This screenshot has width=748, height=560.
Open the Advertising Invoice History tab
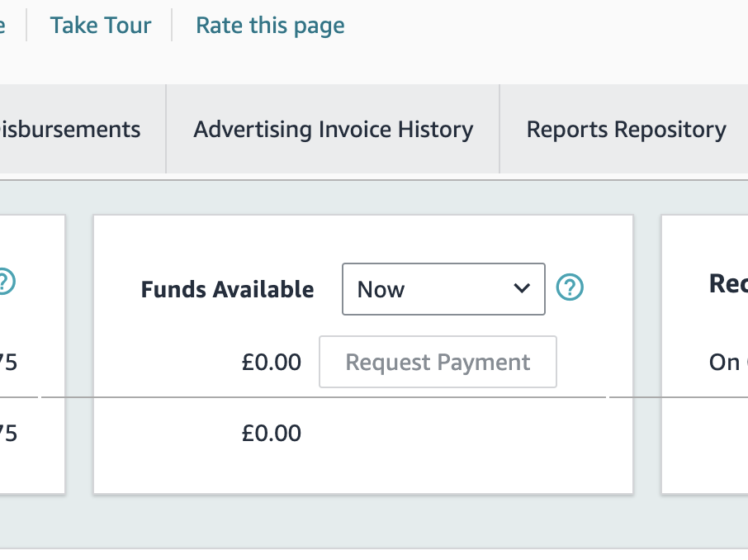click(333, 130)
